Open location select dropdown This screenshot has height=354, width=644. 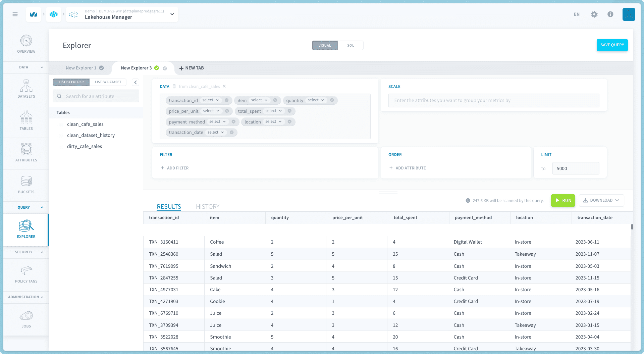coord(274,122)
